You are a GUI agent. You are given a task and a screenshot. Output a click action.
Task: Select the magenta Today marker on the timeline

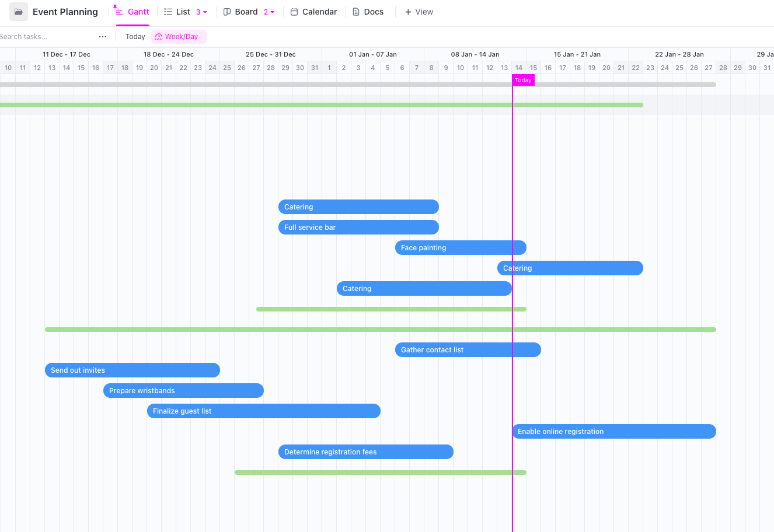tap(522, 80)
